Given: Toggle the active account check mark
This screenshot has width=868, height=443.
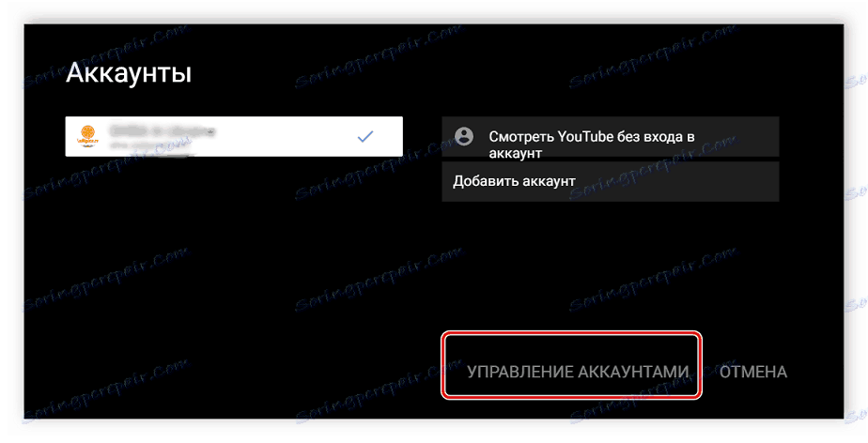Looking at the screenshot, I should tap(364, 136).
